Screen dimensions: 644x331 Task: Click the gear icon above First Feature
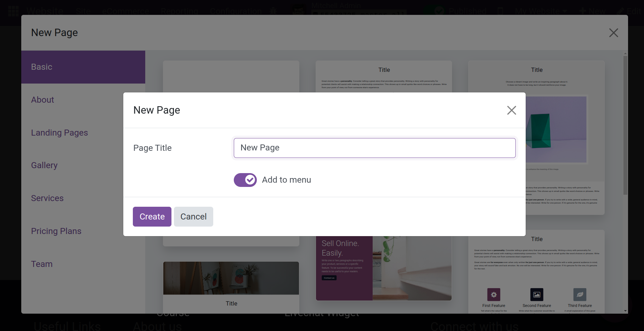tap(493, 295)
